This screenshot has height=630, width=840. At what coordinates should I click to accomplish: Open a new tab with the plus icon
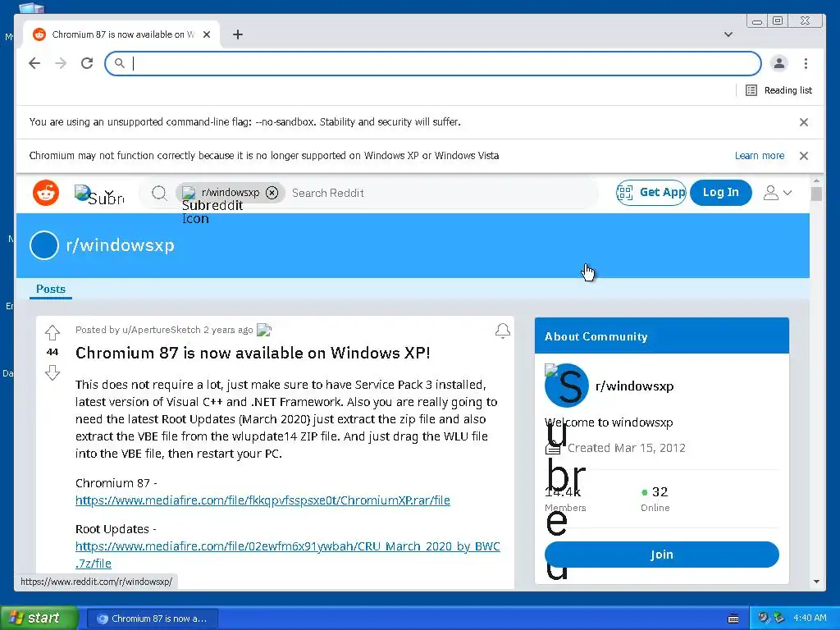coord(238,34)
